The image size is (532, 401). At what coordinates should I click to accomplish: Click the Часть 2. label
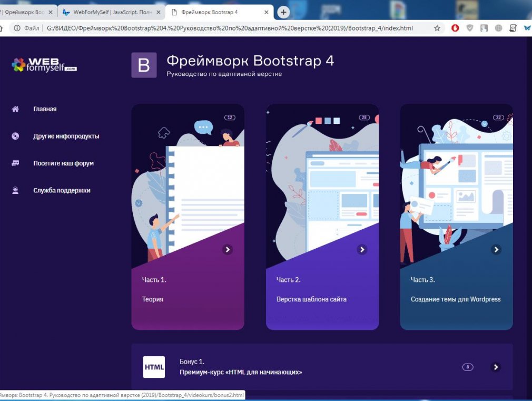(x=289, y=280)
